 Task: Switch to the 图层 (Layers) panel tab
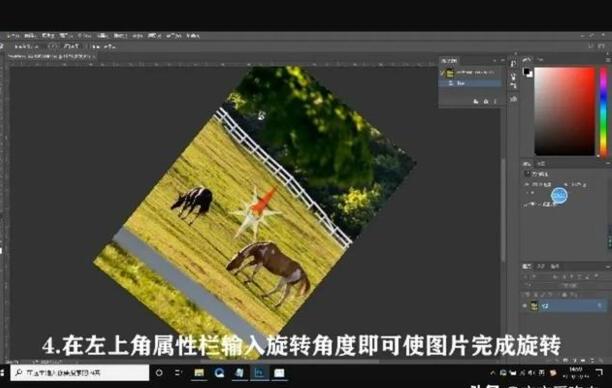point(527,267)
